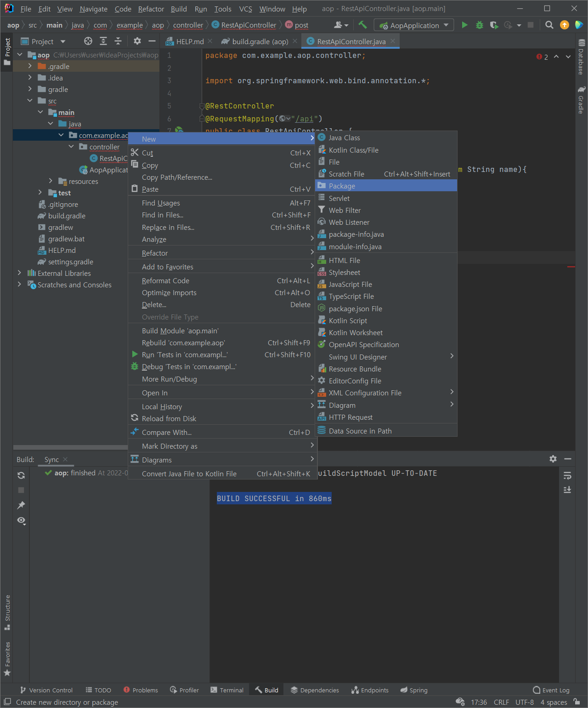Click 4 spaces indent setting

[554, 702]
